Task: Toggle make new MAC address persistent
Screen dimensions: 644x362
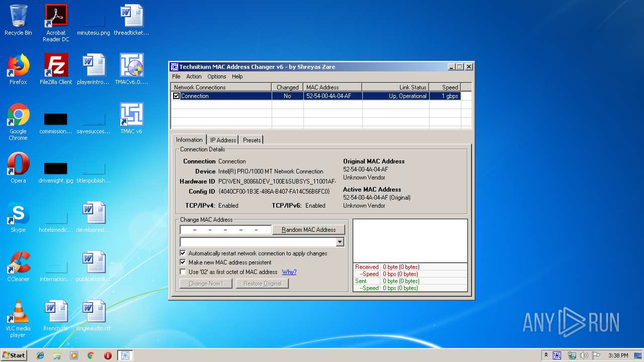Action: point(183,262)
